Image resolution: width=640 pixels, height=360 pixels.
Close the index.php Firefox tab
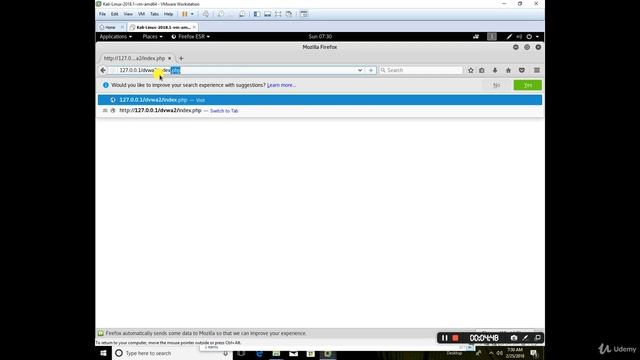point(170,58)
